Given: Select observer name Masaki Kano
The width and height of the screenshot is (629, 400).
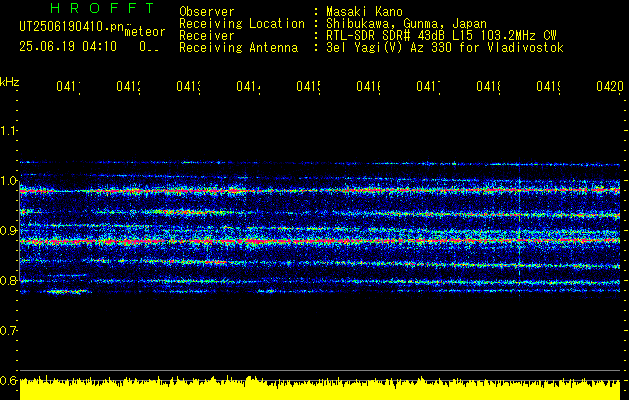Looking at the screenshot, I should [364, 11].
